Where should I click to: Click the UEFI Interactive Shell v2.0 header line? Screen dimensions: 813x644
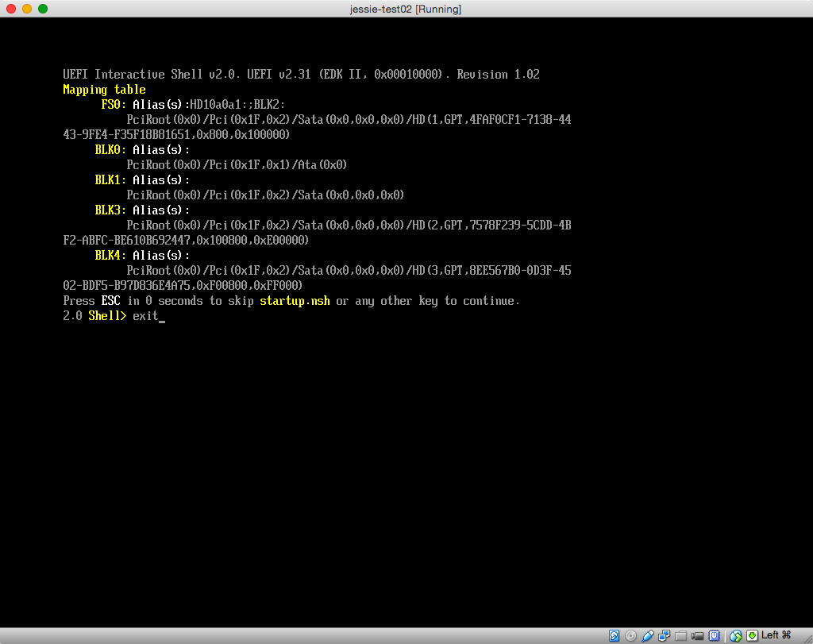tap(301, 74)
